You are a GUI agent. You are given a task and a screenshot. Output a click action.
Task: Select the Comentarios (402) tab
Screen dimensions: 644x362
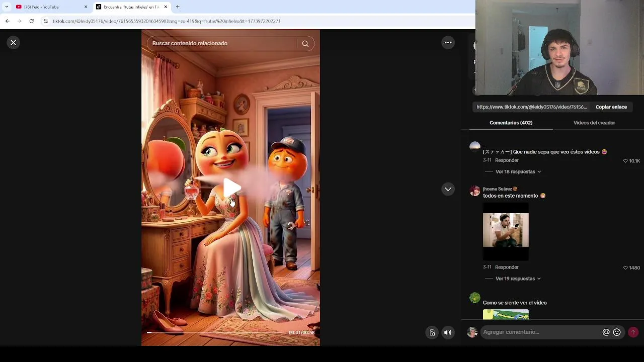coord(511,123)
